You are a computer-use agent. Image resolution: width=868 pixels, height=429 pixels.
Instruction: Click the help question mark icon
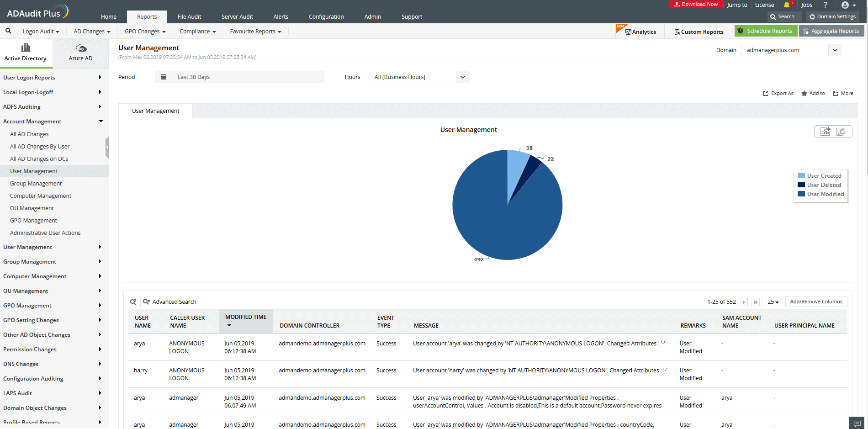tap(826, 5)
